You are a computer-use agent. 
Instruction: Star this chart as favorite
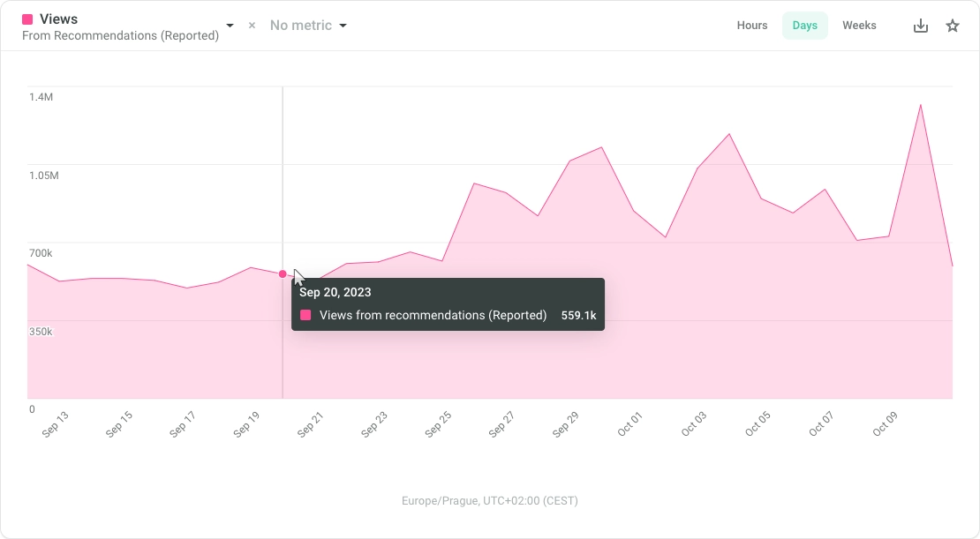point(953,26)
